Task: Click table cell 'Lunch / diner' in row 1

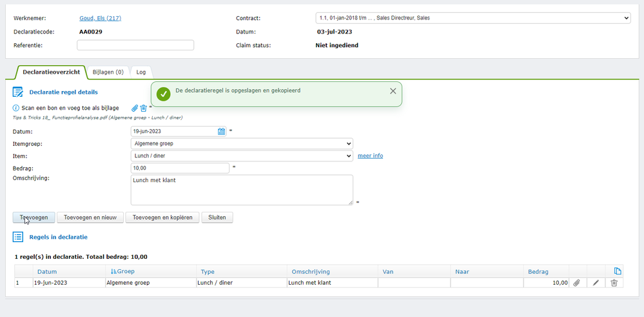Action: click(x=242, y=283)
